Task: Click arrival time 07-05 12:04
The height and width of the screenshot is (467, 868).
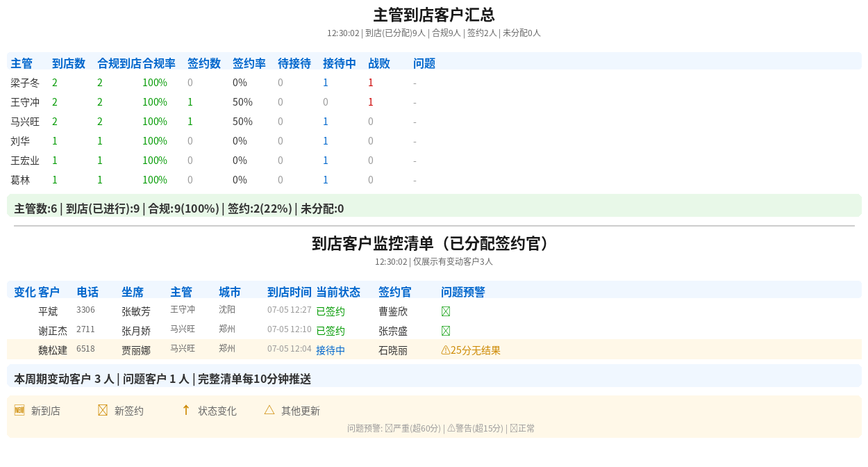Action: 290,348
